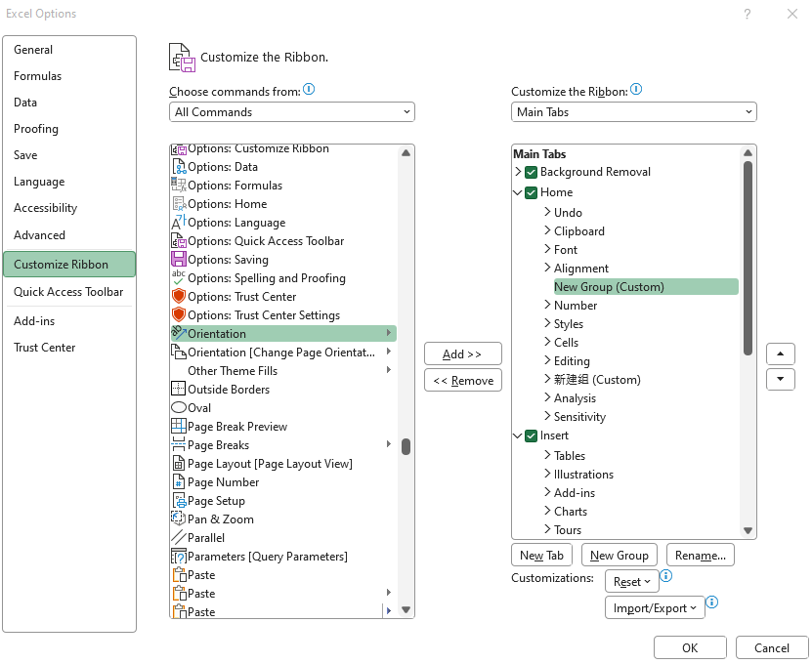Click the Options: Trust Center Settings shield icon

[x=178, y=315]
